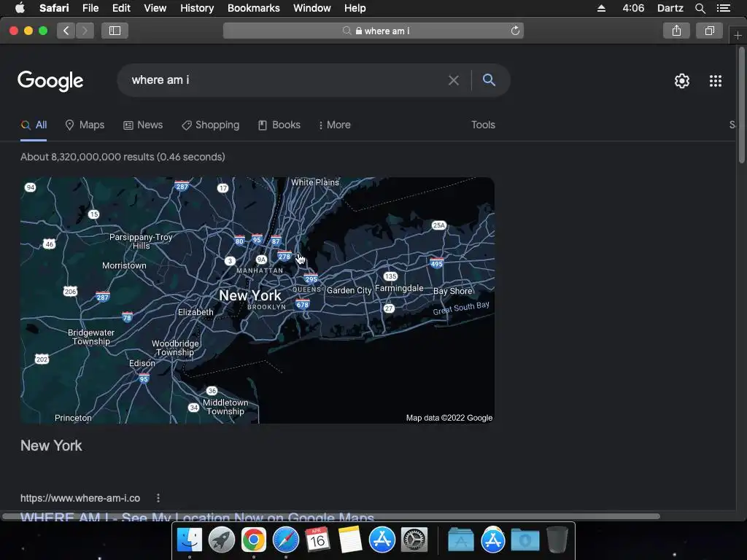This screenshot has width=747, height=560.
Task: Open the Help menu
Action: (x=355, y=8)
